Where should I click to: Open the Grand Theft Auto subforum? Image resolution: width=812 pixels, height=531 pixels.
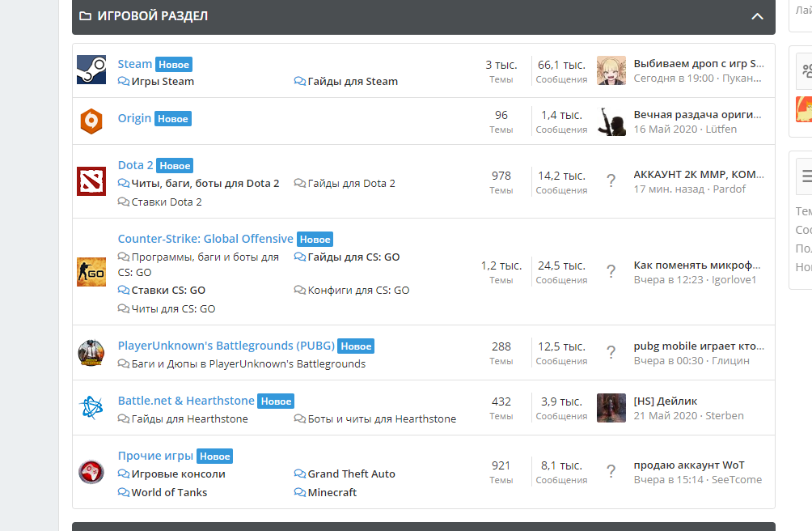click(351, 474)
